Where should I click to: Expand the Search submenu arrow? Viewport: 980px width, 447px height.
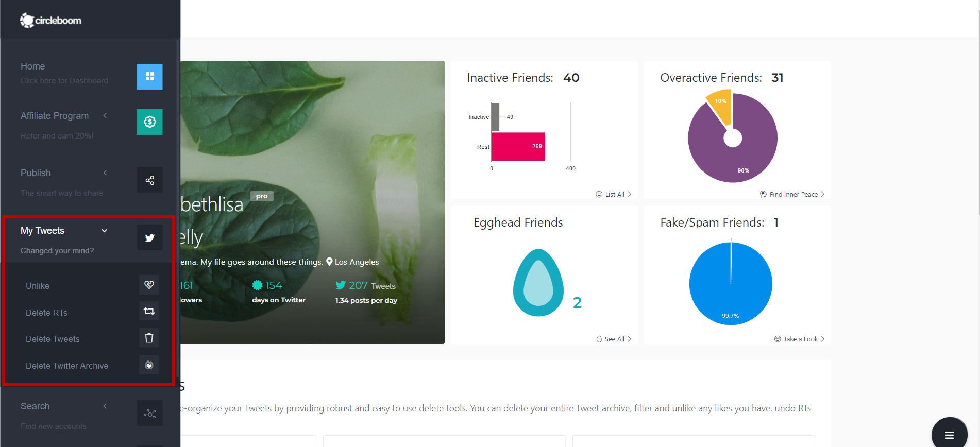105,406
